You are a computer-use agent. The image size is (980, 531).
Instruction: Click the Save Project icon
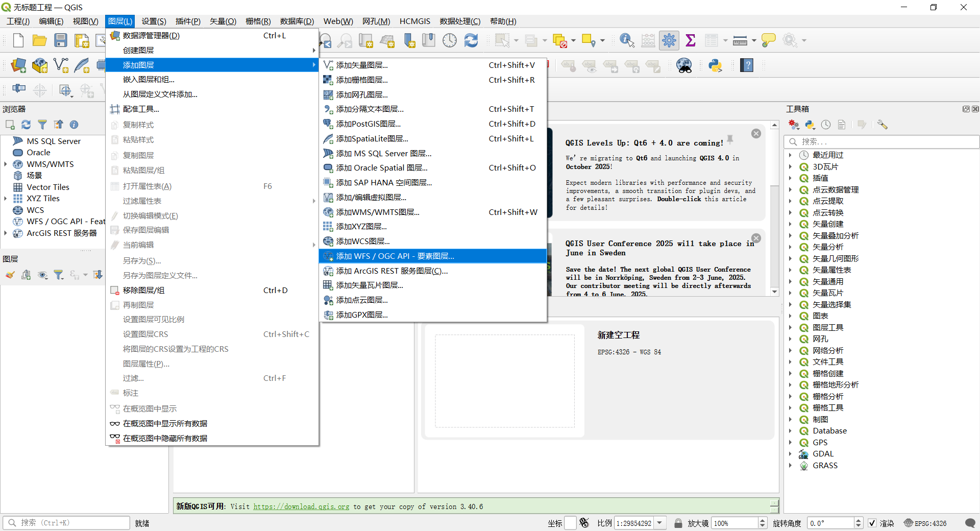click(x=61, y=40)
